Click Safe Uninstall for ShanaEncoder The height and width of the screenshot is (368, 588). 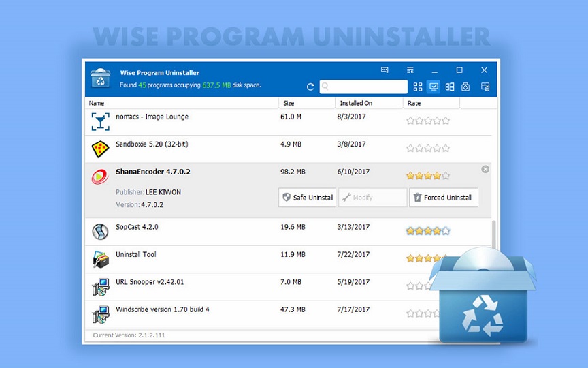point(307,198)
